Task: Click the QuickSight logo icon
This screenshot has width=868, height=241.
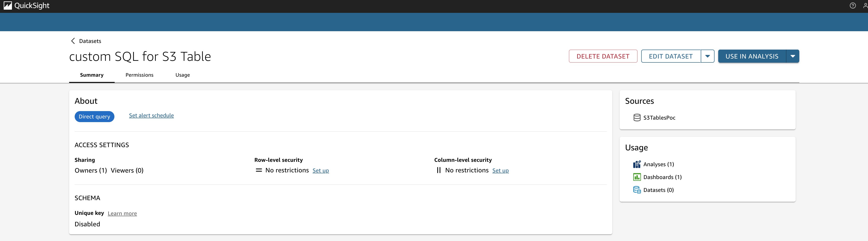Action: (8, 6)
